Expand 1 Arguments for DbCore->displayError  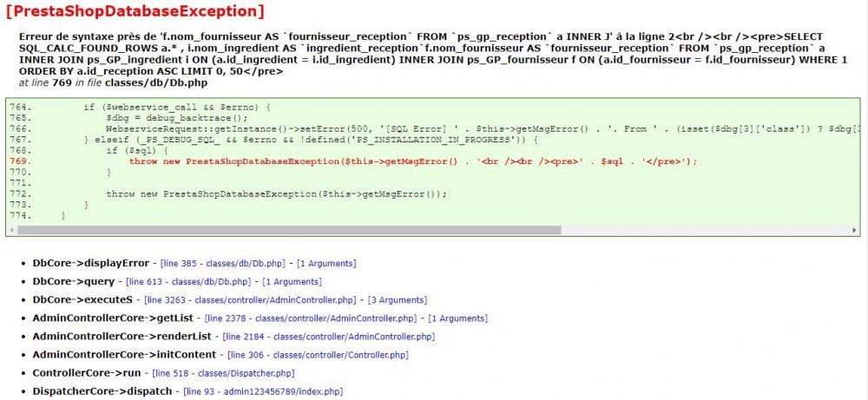tap(326, 264)
